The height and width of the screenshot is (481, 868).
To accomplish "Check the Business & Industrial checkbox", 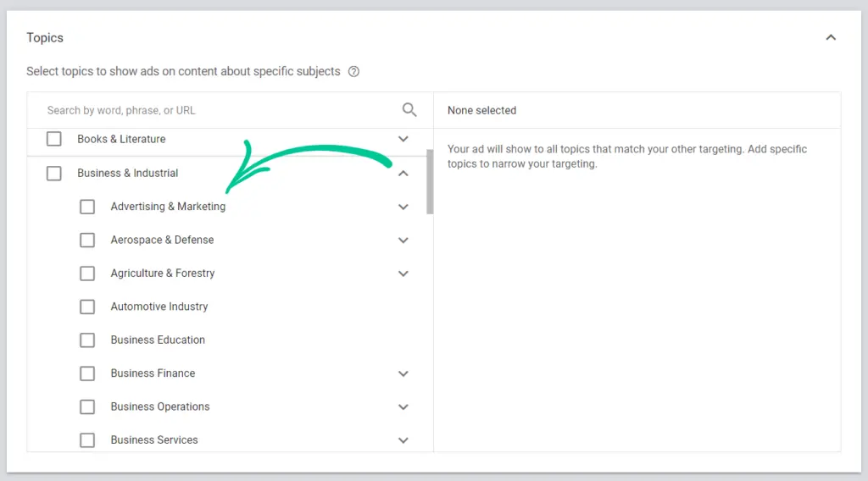I will tap(54, 174).
